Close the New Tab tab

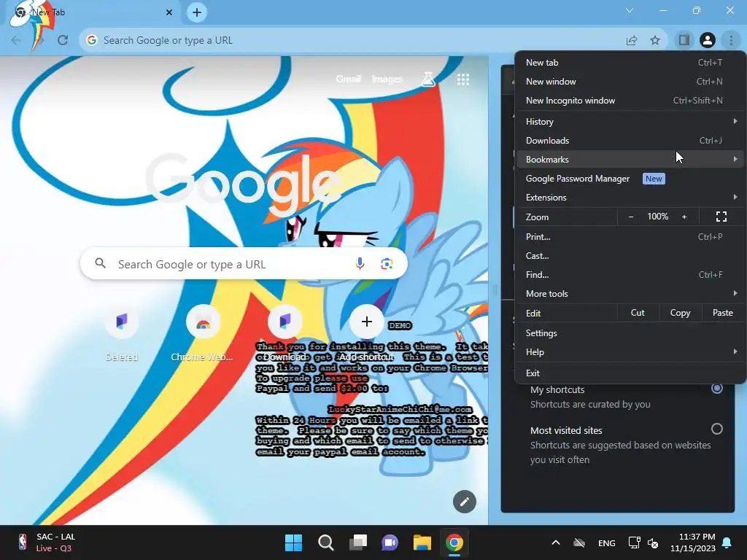(169, 12)
